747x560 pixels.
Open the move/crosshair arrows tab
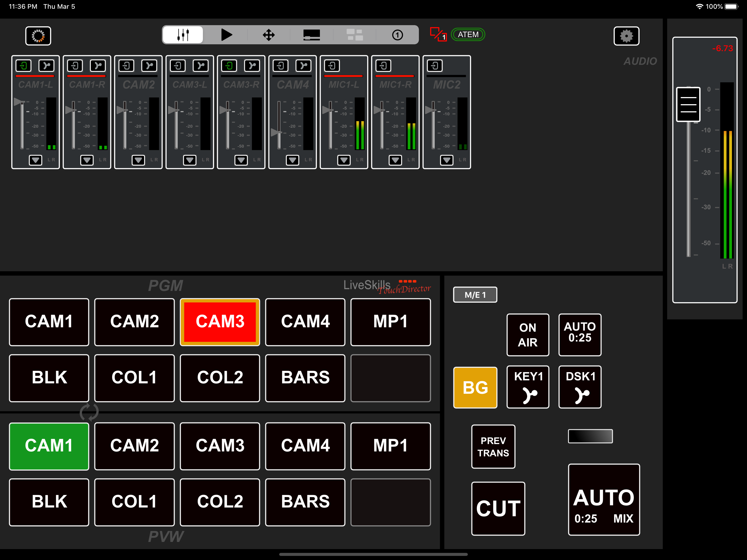point(269,35)
